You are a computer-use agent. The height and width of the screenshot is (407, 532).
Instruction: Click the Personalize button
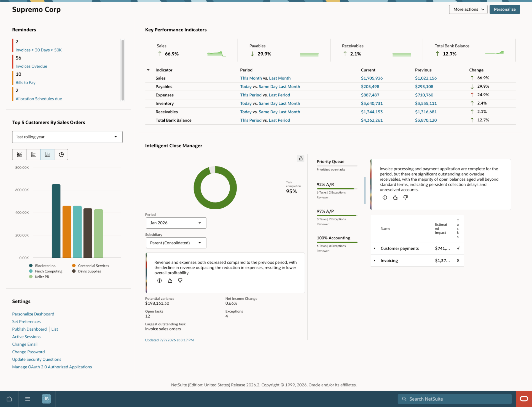(x=505, y=10)
